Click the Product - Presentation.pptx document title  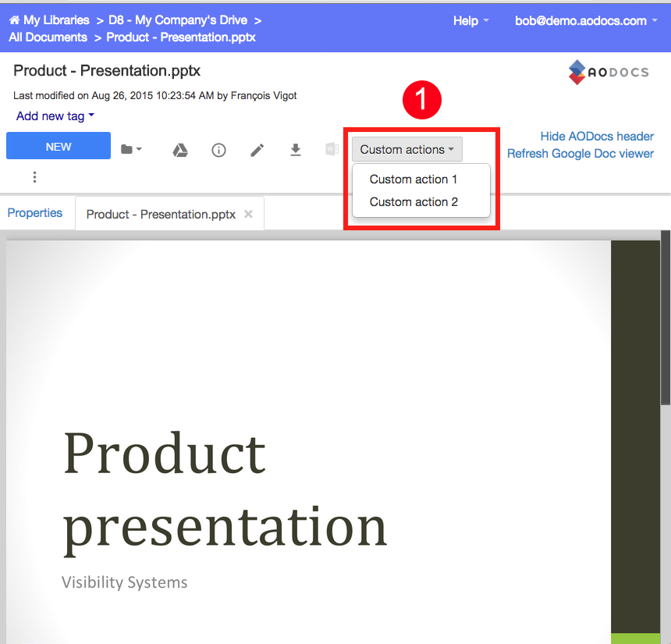[x=107, y=71]
